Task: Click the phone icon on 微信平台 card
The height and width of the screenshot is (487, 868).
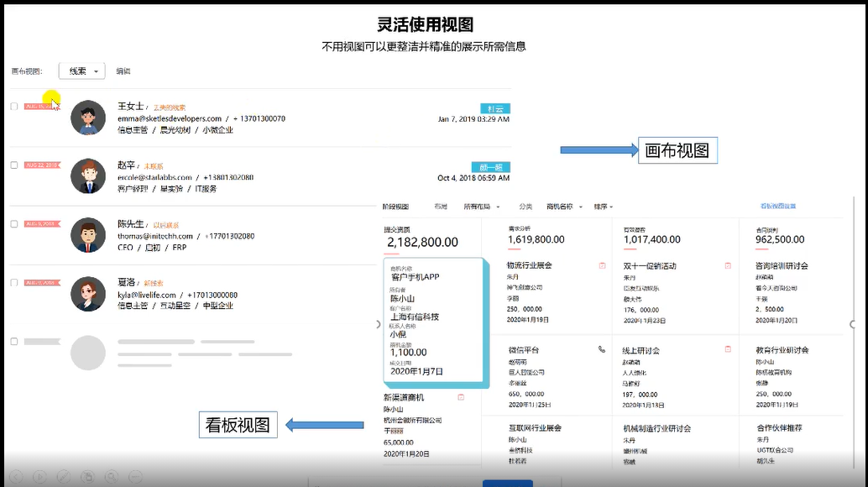Action: pos(601,349)
